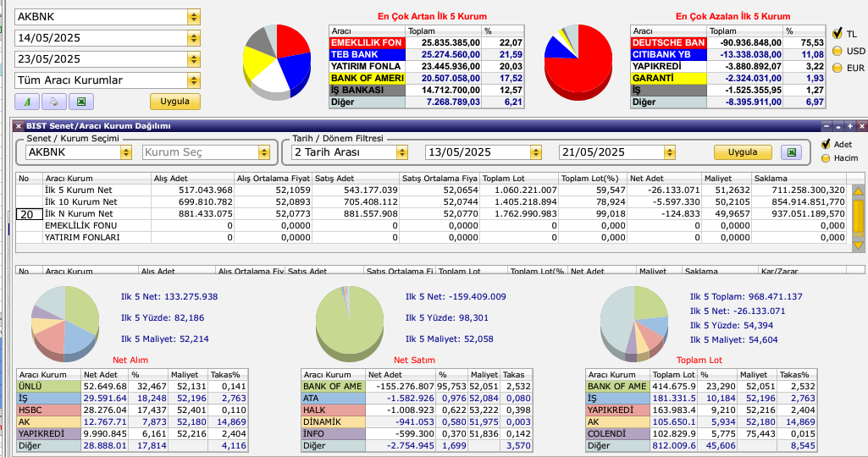Click the red EMEKLILIK FON cell
Screen dimensions: 868x457
click(x=367, y=42)
